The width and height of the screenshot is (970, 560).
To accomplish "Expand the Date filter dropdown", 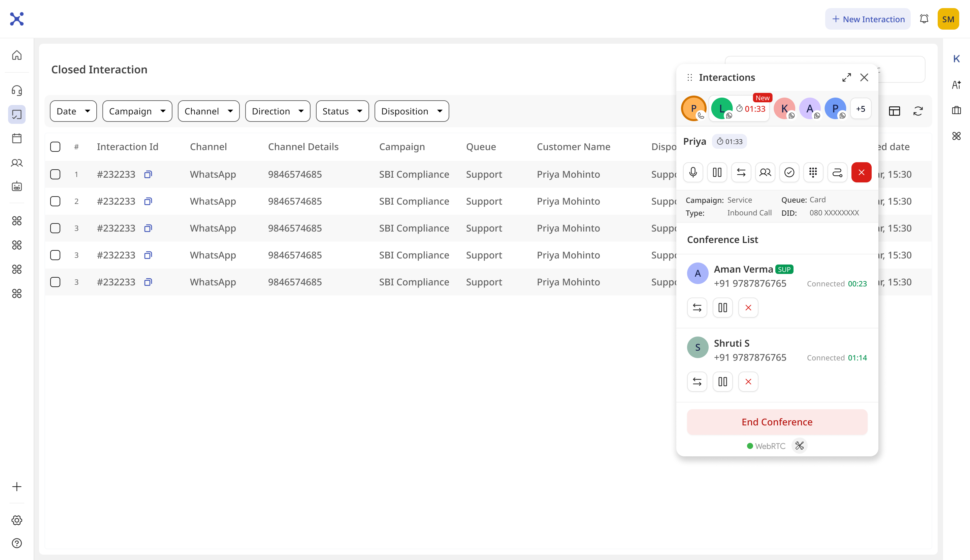I will point(73,111).
